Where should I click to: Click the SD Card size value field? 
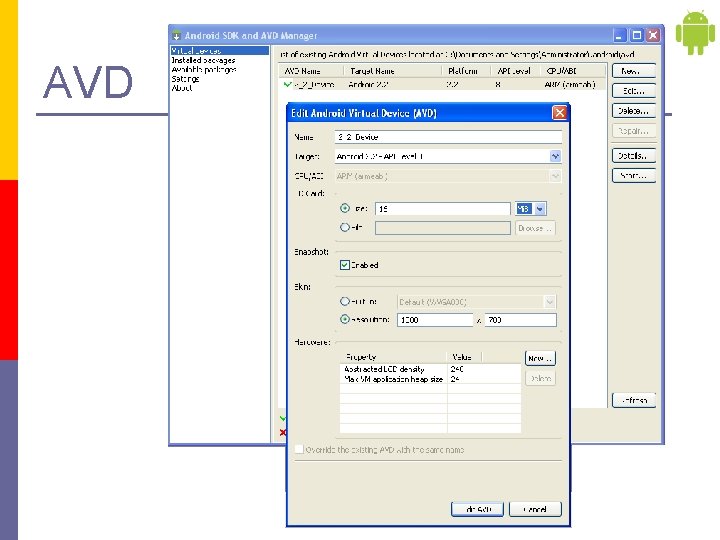[443, 209]
